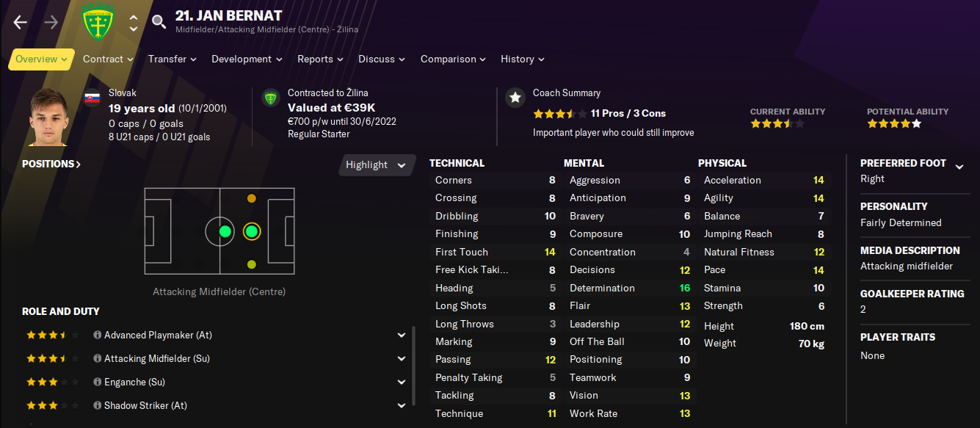Expand the Preferred Foot panel chevron

(959, 167)
